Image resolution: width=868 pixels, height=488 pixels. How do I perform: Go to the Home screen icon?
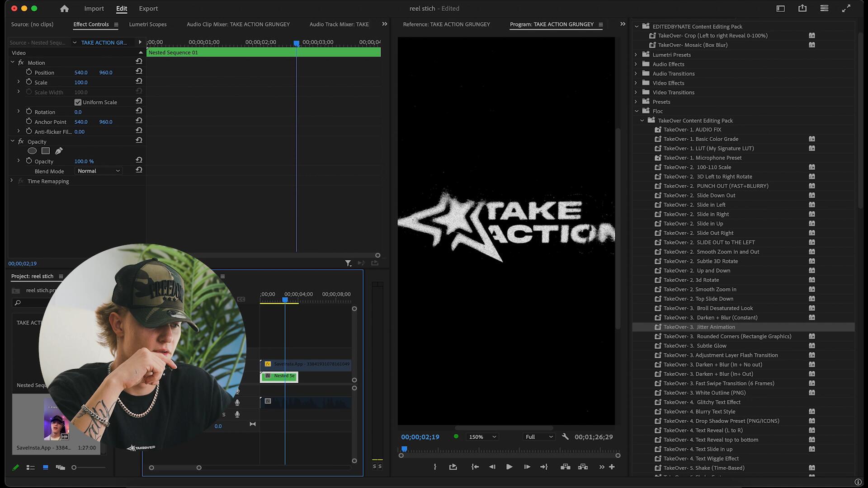click(65, 9)
